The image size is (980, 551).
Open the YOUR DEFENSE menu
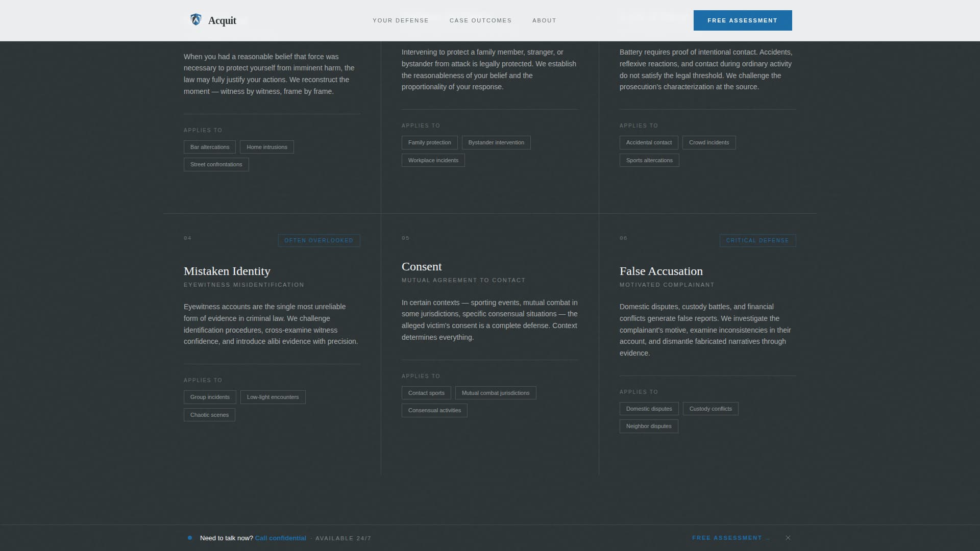point(401,20)
